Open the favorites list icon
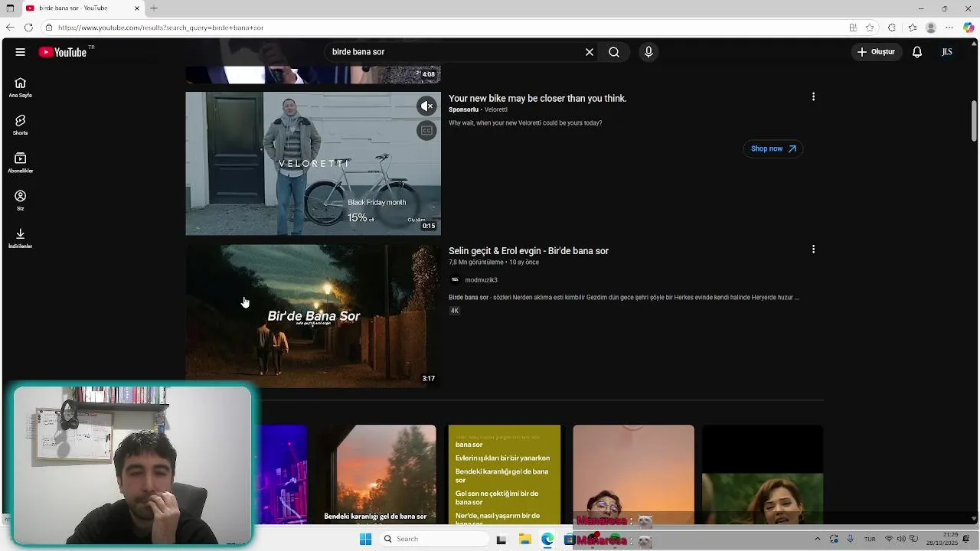The image size is (980, 551). point(912,28)
